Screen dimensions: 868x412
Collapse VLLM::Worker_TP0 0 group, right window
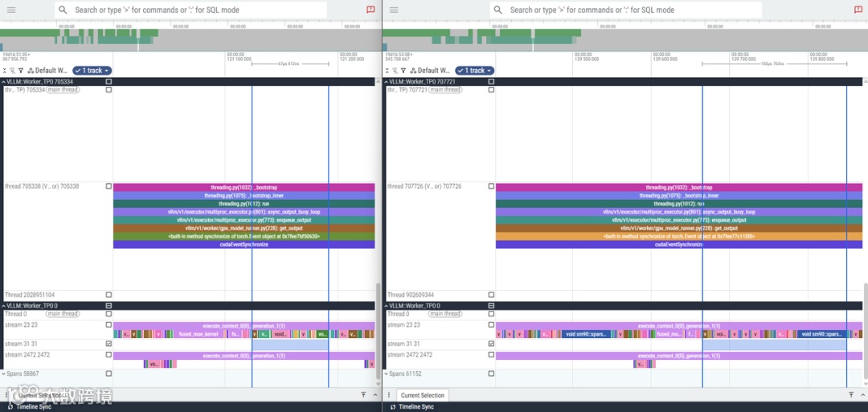(387, 305)
